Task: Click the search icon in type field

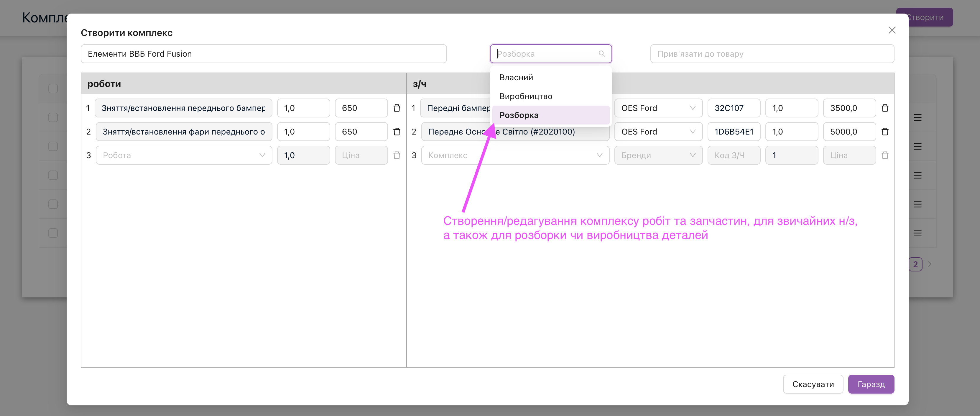Action: coord(601,54)
